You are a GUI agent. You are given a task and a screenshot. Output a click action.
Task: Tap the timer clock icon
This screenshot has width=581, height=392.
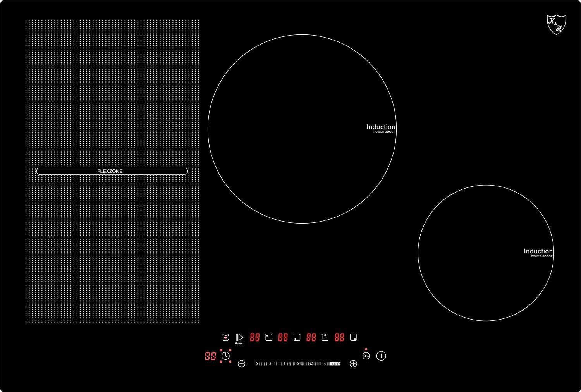pyautogui.click(x=225, y=356)
